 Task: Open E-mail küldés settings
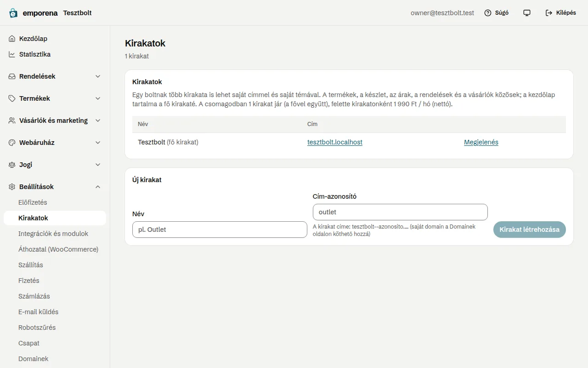pos(55,312)
